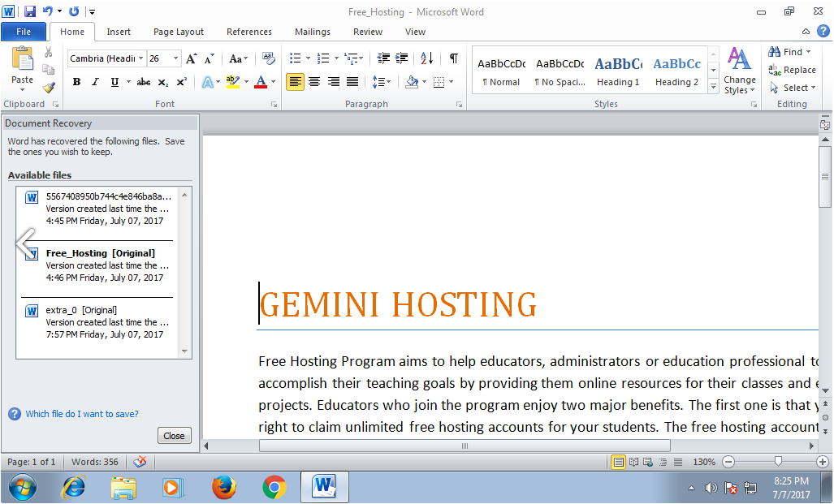Screen dimensions: 834x504
Task: Toggle Bold formatting
Action: 76,82
